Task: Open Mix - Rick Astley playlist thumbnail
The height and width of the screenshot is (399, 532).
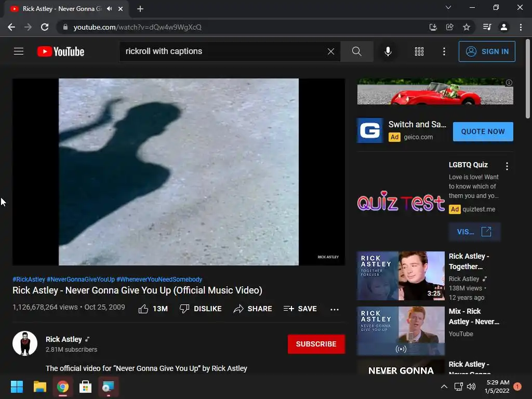Action: 401,331
